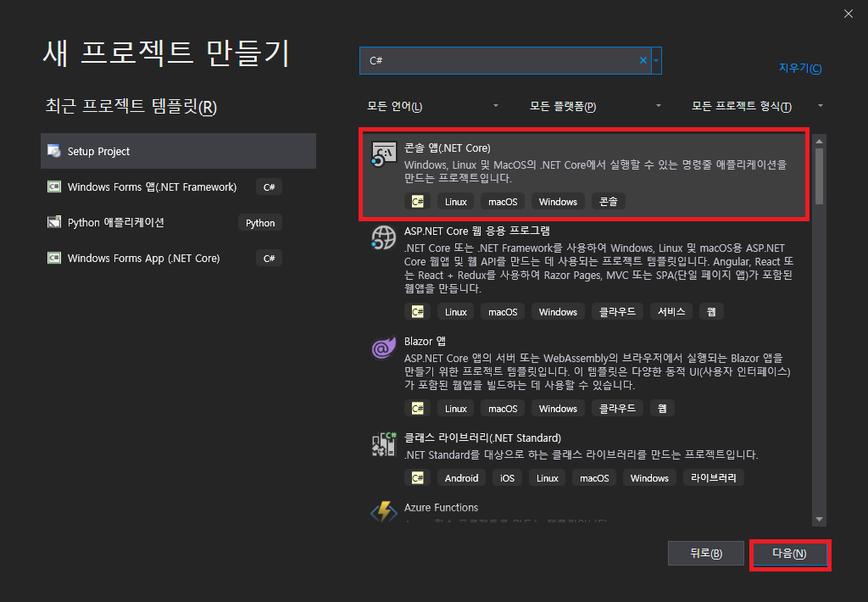Select the Azure Functions template title
868x602 pixels.
(x=441, y=507)
